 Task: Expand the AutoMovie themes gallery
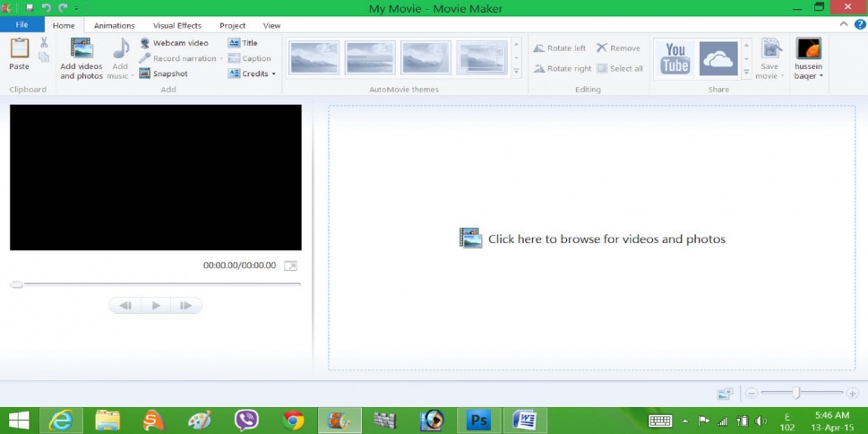coord(517,71)
